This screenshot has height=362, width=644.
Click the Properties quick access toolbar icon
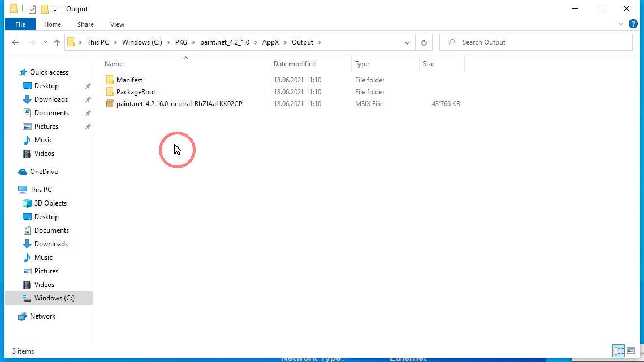coord(32,9)
